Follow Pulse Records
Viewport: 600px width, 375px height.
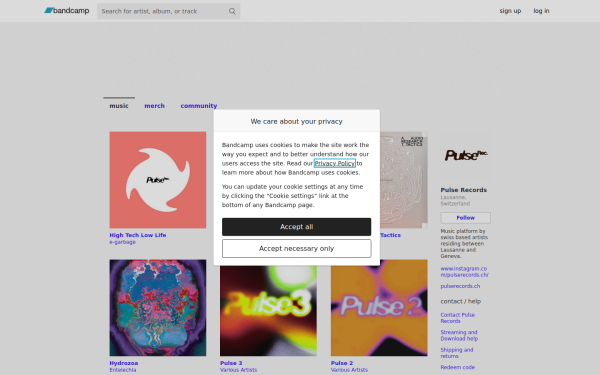466,218
